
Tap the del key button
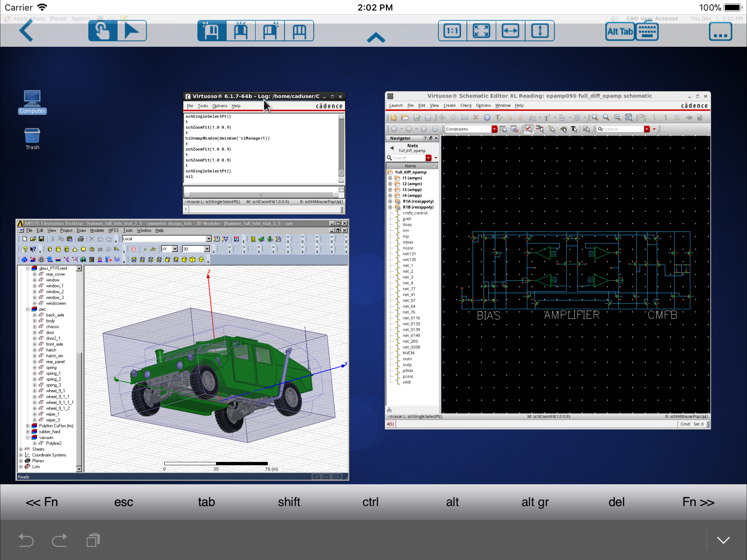coord(616,502)
